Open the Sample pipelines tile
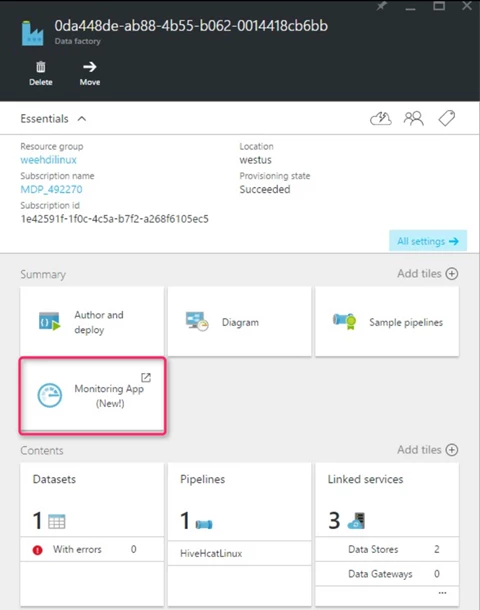This screenshot has height=610, width=480. click(x=387, y=321)
